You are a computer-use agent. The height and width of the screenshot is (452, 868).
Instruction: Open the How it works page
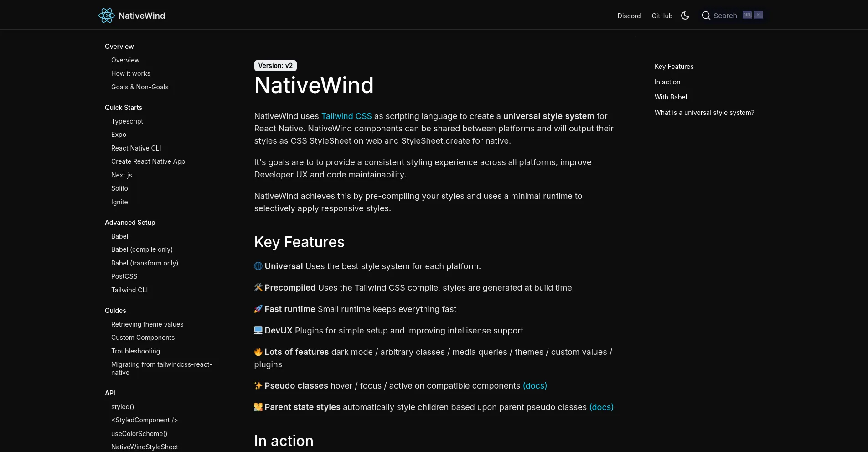[x=131, y=73]
